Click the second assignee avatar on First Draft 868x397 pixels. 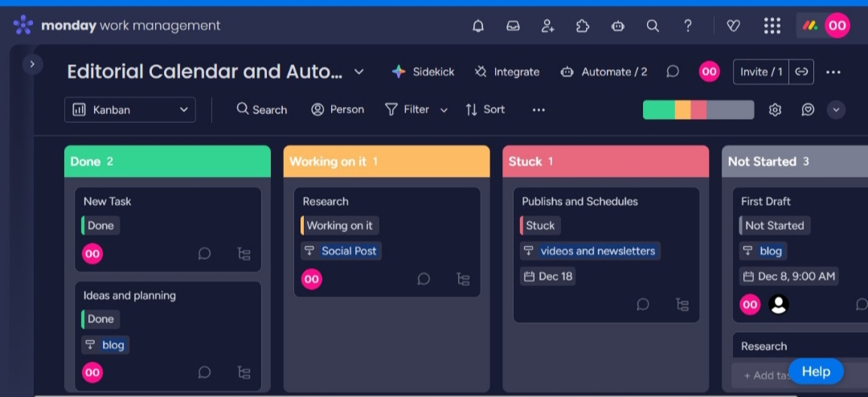(779, 304)
